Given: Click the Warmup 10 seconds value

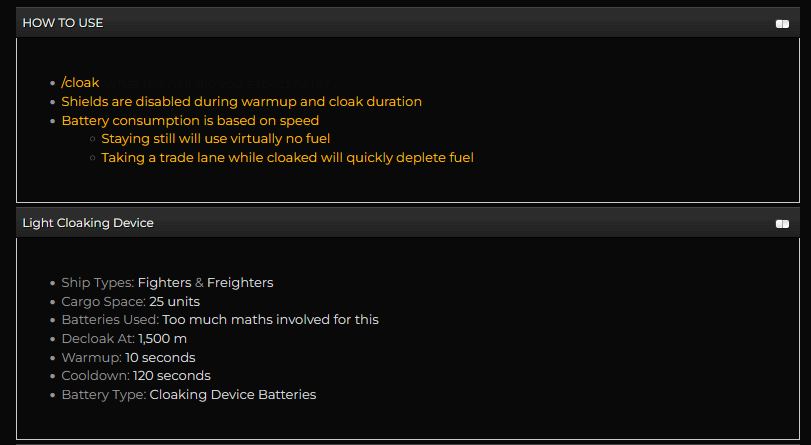Looking at the screenshot, I should [160, 358].
